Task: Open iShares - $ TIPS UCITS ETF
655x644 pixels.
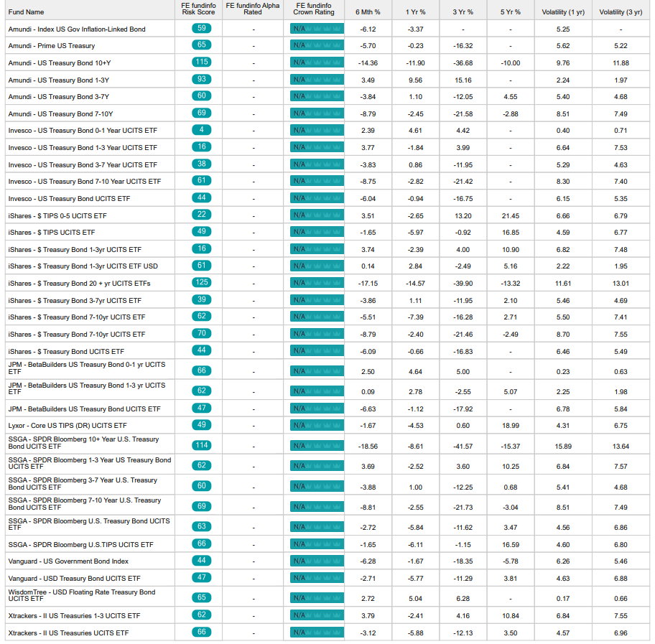Action: click(x=52, y=233)
